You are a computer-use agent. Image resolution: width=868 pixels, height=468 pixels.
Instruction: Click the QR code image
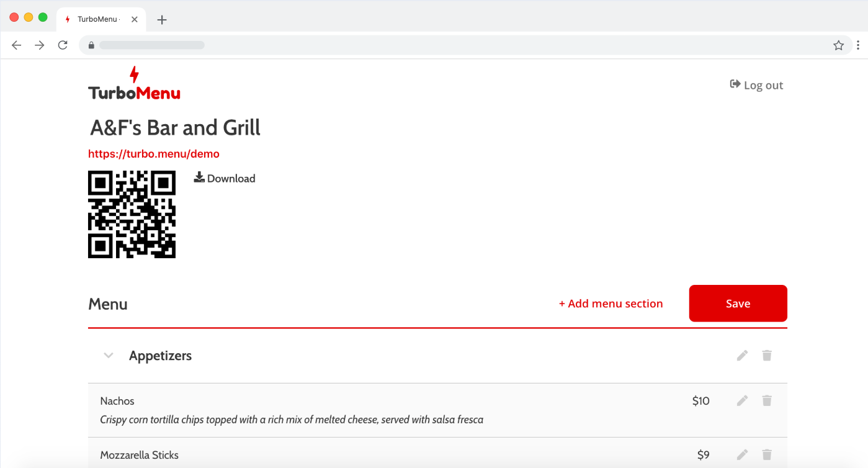tap(132, 214)
